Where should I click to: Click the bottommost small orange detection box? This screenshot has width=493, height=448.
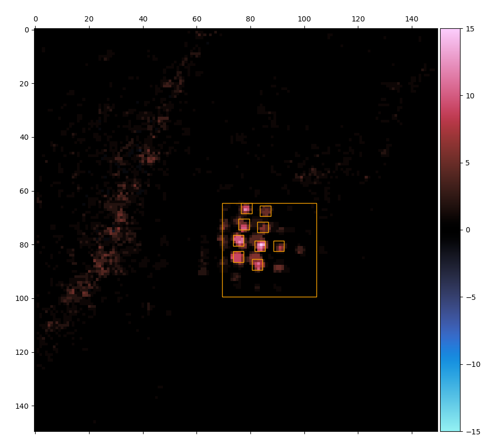click(x=257, y=265)
